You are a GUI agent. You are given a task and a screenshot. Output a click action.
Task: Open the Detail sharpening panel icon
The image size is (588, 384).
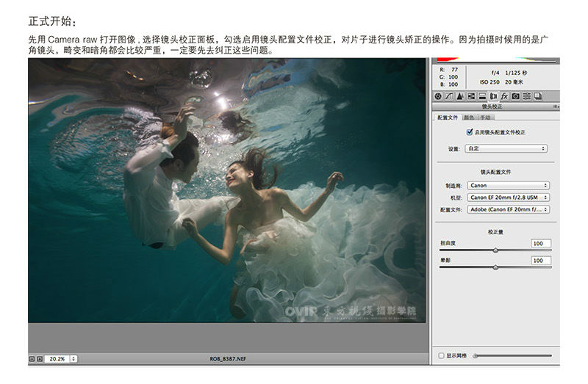pyautogui.click(x=460, y=96)
